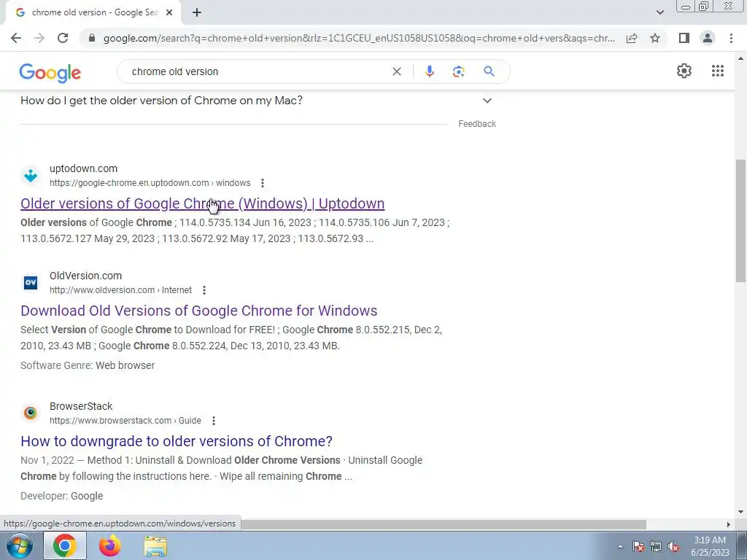Screen dimensions: 747x560
Task: Click the horizontal scrollbar thumb
Action: point(443,524)
